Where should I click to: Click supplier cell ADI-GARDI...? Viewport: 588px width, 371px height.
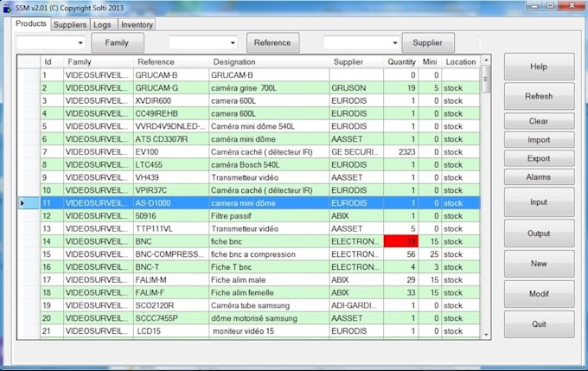tap(356, 305)
